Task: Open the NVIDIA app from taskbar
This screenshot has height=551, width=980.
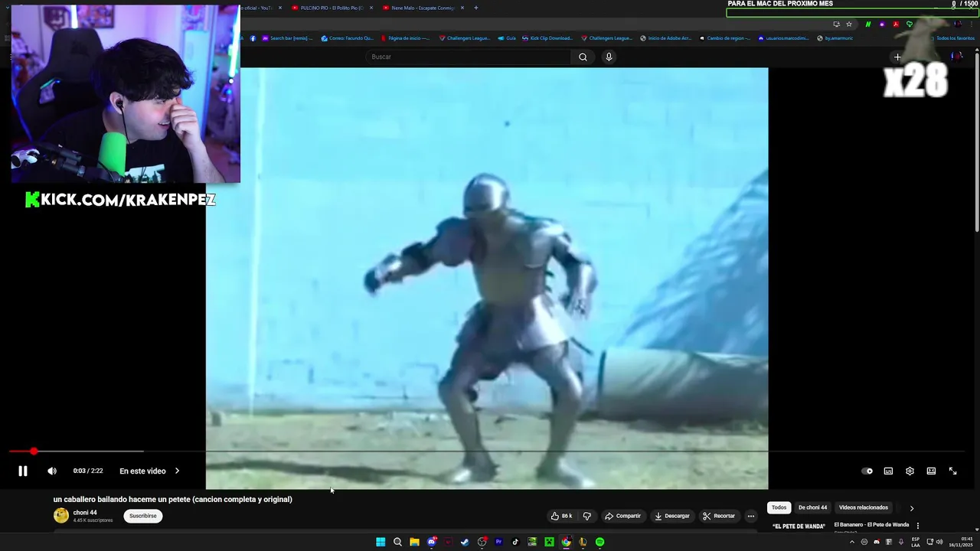Action: tap(532, 542)
